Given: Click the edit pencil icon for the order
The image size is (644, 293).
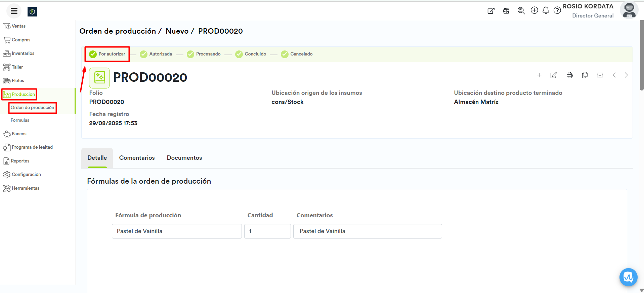Looking at the screenshot, I should (x=554, y=75).
